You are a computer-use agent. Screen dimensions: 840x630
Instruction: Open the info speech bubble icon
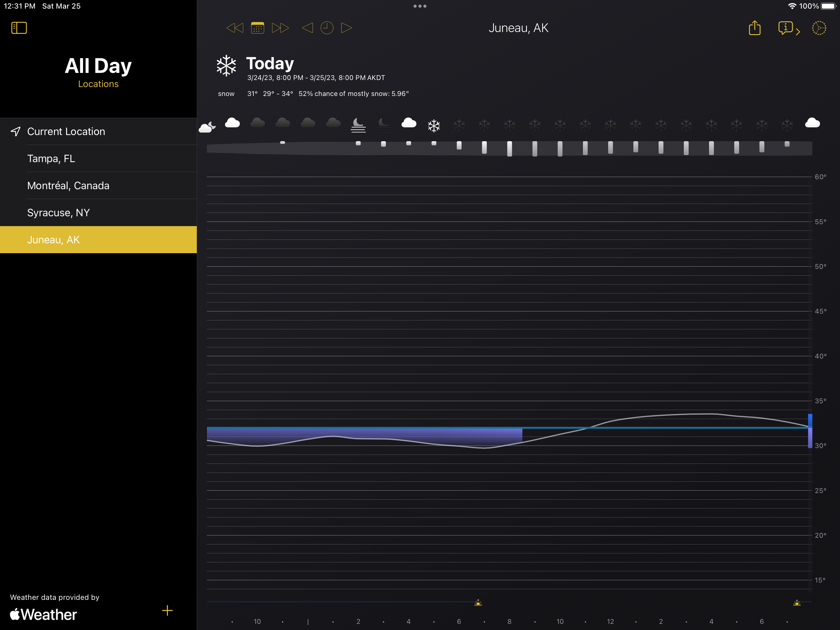point(785,28)
